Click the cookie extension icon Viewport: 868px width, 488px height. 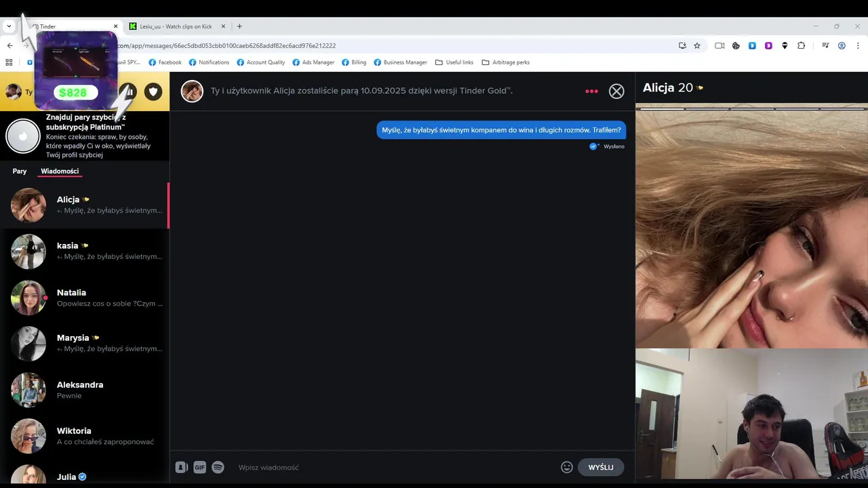coord(736,45)
